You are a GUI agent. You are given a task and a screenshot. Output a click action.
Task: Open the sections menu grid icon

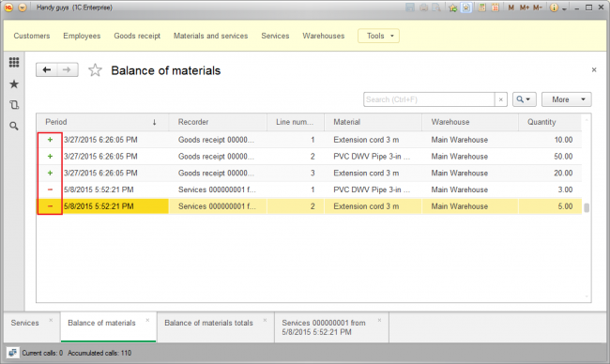[14, 62]
